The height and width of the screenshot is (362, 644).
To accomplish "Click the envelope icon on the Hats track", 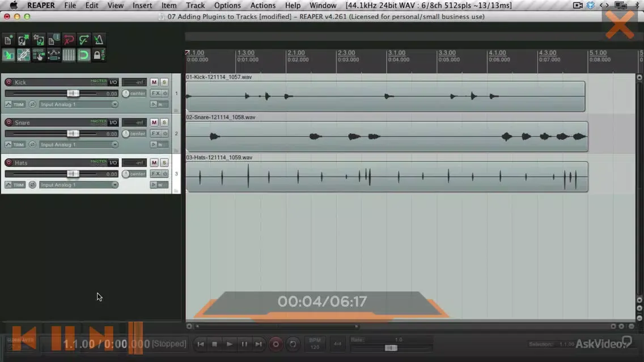I will pos(8,185).
